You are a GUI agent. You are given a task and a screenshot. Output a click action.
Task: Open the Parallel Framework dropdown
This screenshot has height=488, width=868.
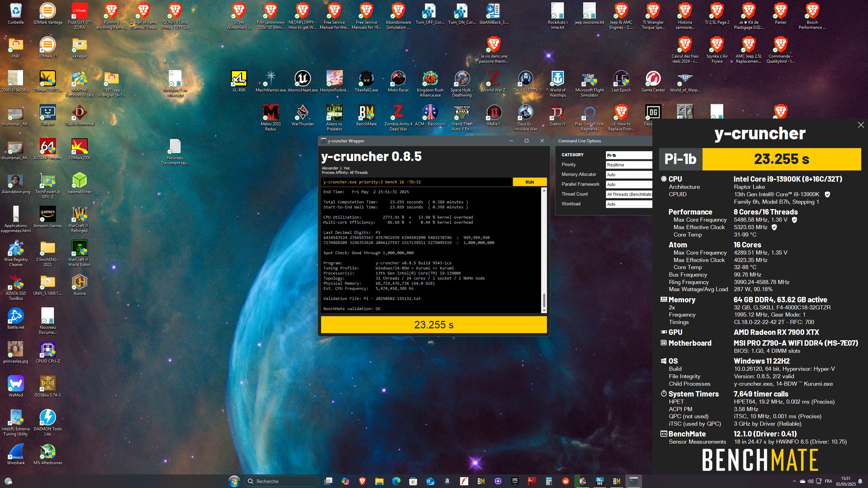coord(629,185)
